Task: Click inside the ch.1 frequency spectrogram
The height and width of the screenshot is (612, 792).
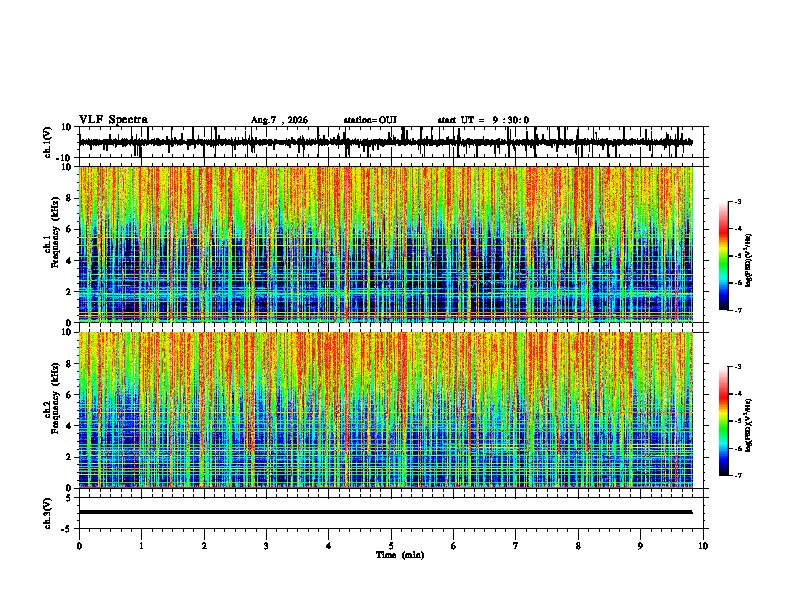Action: point(386,244)
